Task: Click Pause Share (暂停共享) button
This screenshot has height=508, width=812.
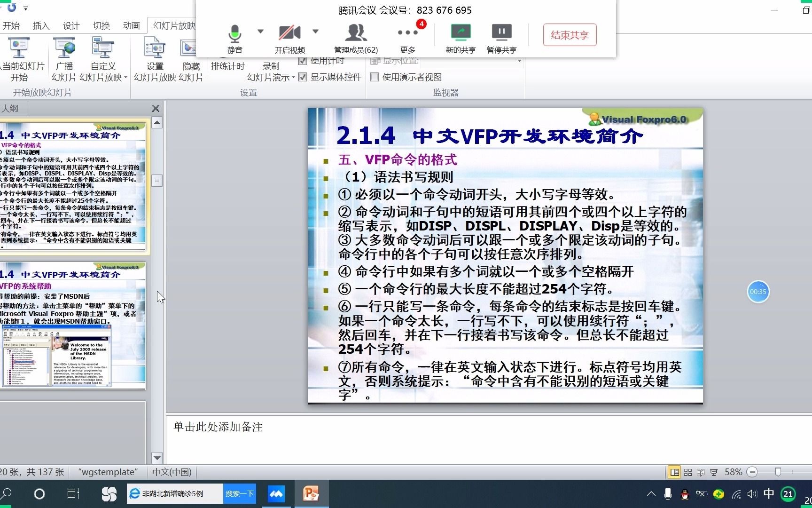Action: [501, 39]
